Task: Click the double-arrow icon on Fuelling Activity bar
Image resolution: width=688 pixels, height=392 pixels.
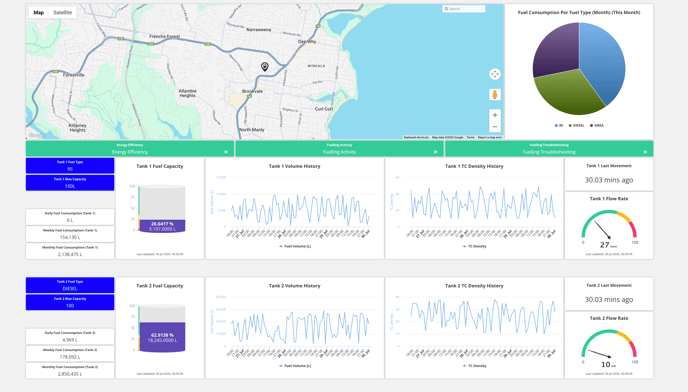Action: (435, 152)
